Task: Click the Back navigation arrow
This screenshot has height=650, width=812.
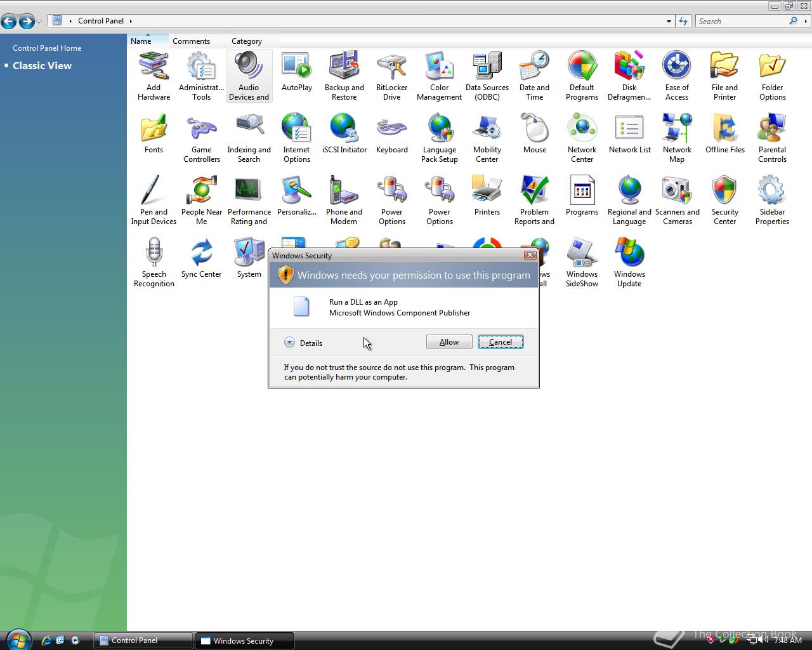Action: pos(8,22)
